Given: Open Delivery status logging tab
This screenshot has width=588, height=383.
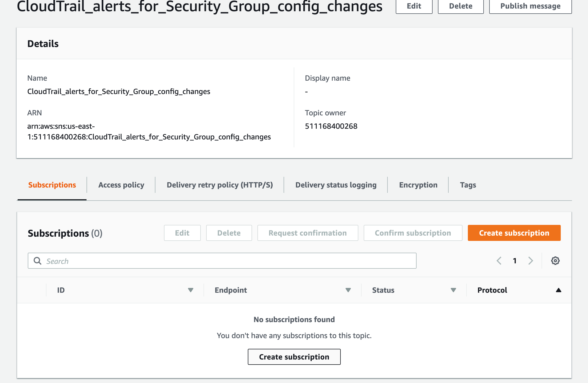Looking at the screenshot, I should tap(336, 185).
